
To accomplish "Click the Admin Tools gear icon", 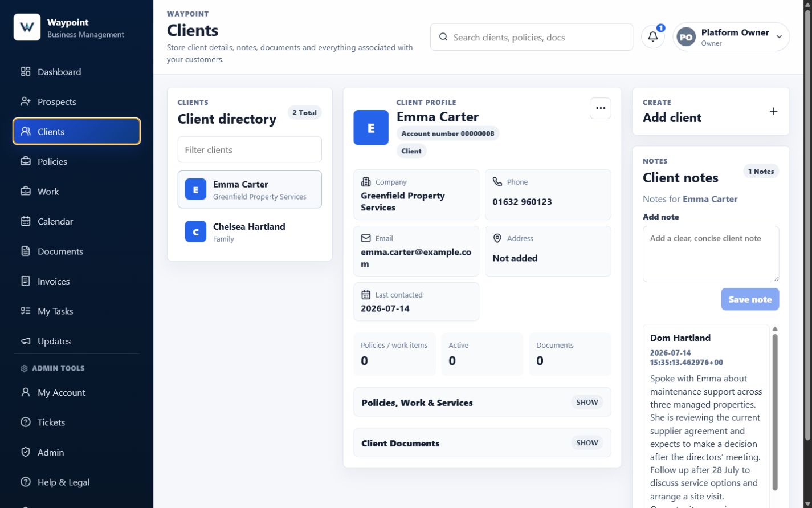I will point(24,368).
